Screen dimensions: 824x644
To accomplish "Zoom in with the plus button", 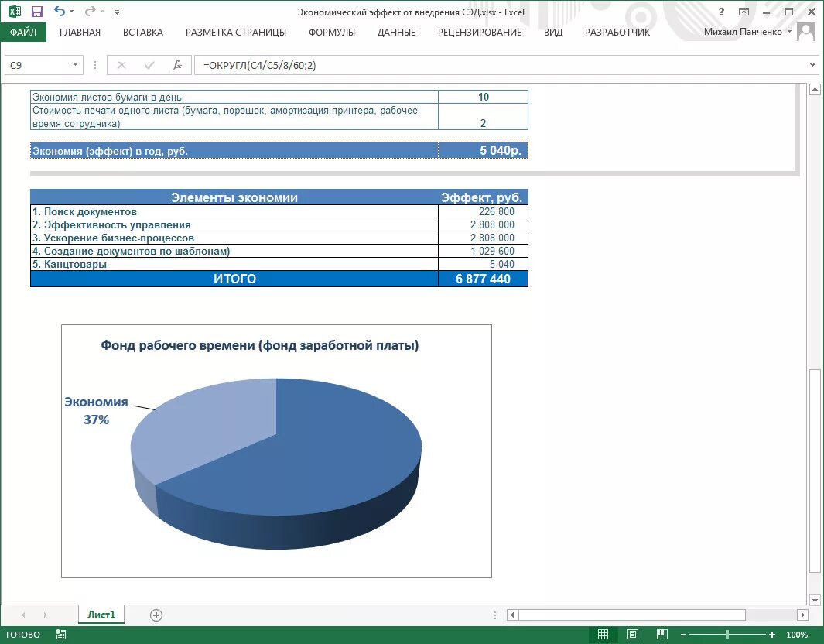I will pos(772,635).
